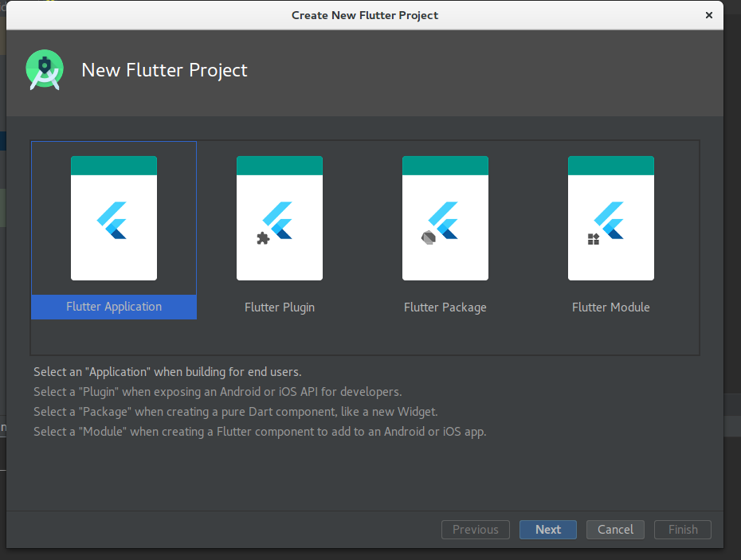Click the Android Studio logo icon
Image resolution: width=741 pixels, height=560 pixels.
(x=45, y=70)
